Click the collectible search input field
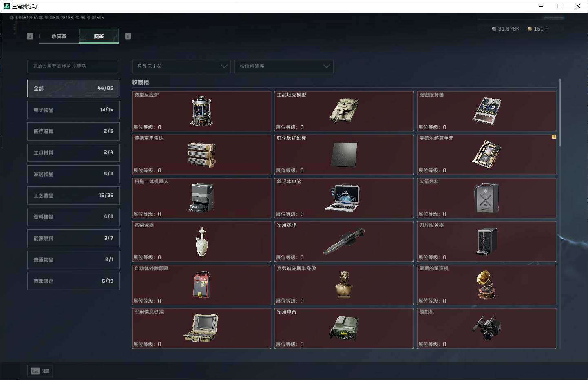Image resolution: width=588 pixels, height=380 pixels. click(x=73, y=66)
